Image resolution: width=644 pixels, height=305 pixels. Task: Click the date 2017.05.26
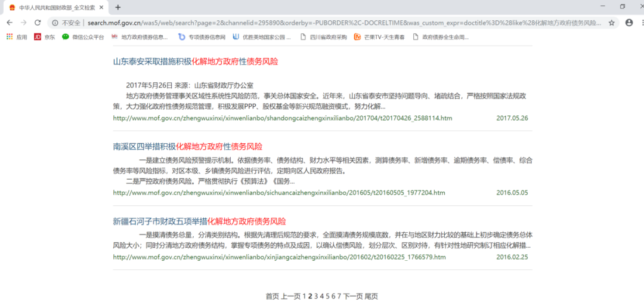[x=512, y=118]
